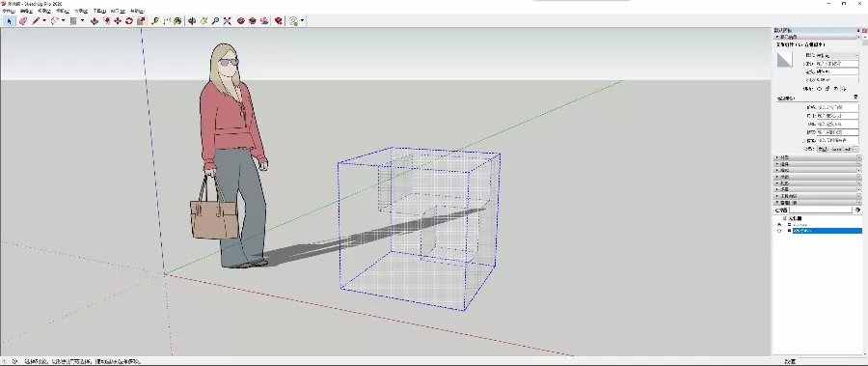Image resolution: width=868 pixels, height=366 pixels.
Task: Open the Tag dropdown in Entity Info
Action: tap(837, 55)
